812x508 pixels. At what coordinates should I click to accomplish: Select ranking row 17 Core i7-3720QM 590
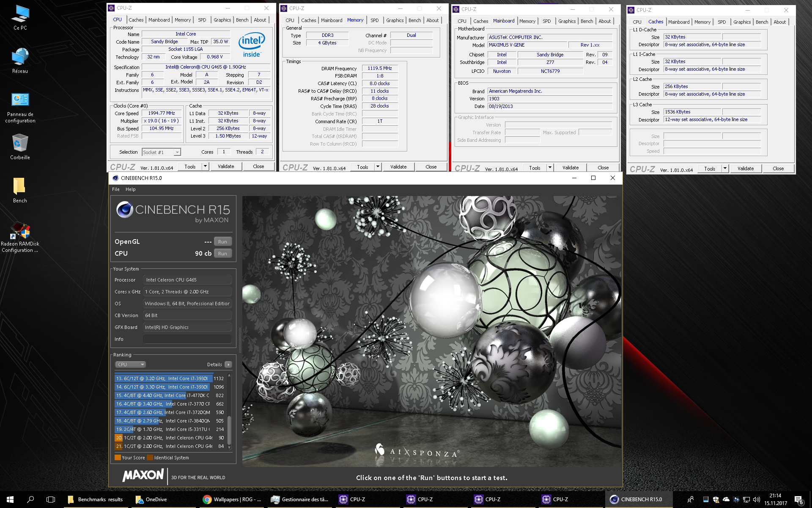tap(170, 412)
